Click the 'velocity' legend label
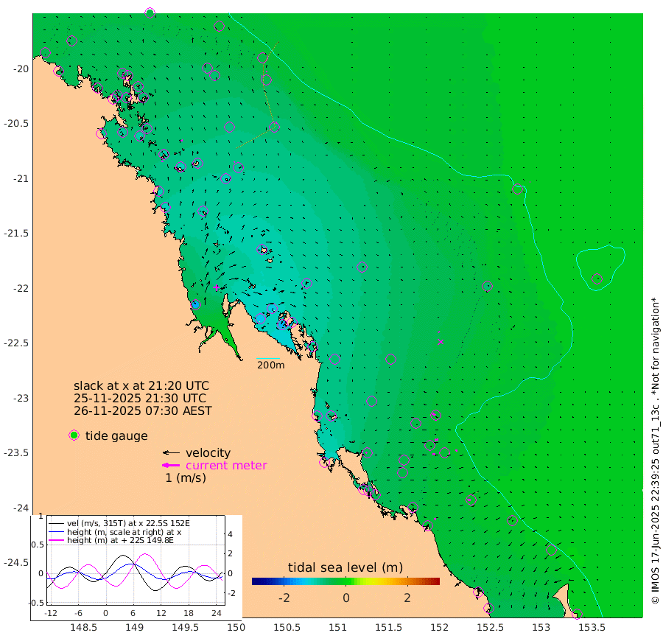The height and width of the screenshot is (644, 663). [x=208, y=453]
